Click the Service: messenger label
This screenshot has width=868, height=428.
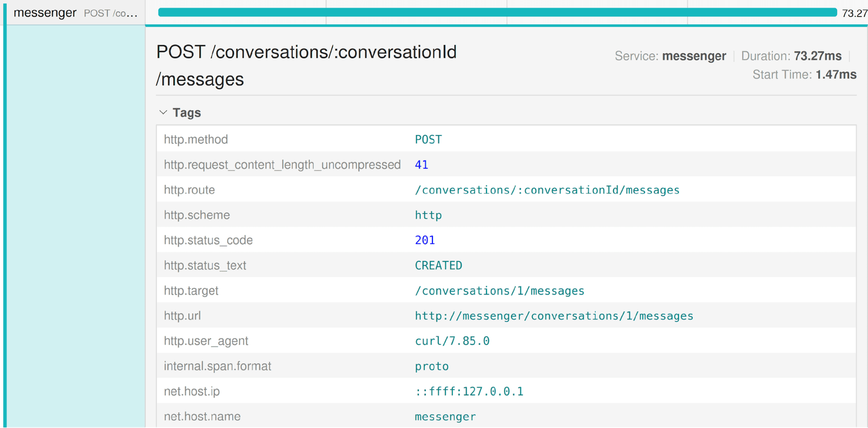(x=670, y=56)
